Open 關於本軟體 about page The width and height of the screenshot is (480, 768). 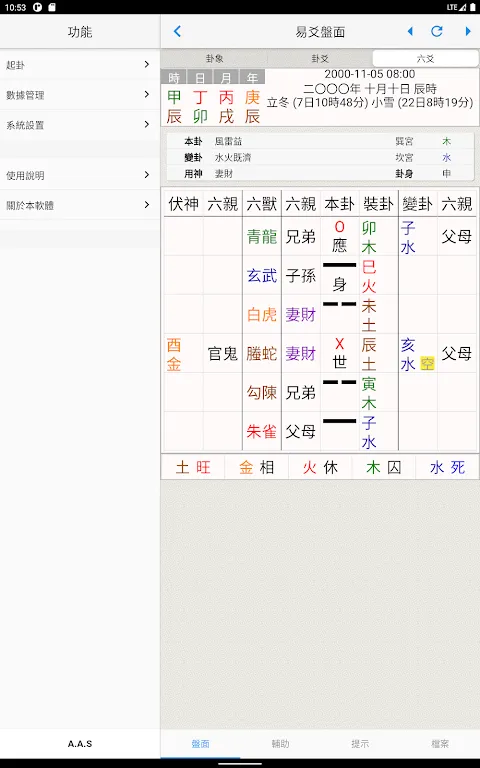tap(80, 205)
